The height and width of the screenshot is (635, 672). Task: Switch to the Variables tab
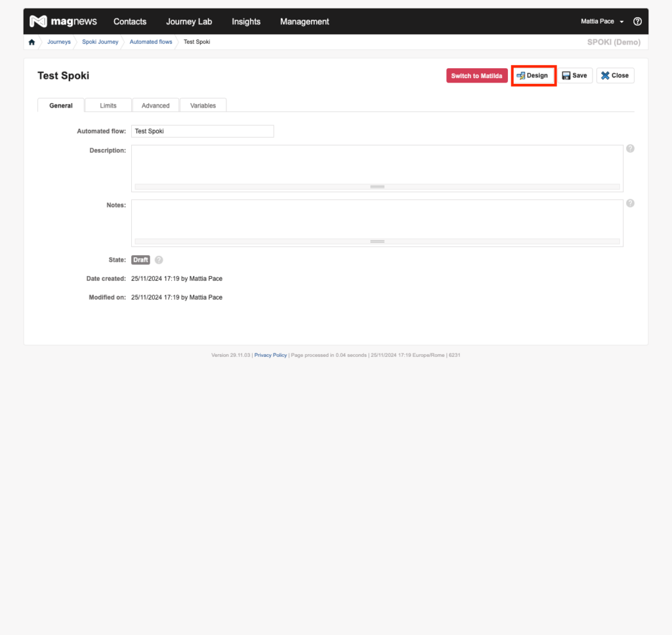point(203,106)
